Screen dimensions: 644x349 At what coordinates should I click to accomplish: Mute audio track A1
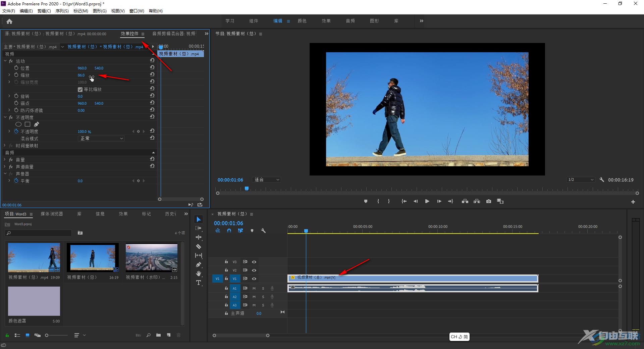tap(254, 288)
